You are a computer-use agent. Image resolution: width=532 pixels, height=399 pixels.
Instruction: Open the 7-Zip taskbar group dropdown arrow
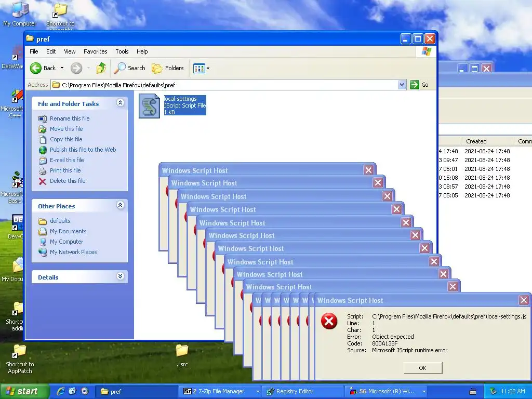click(258, 392)
